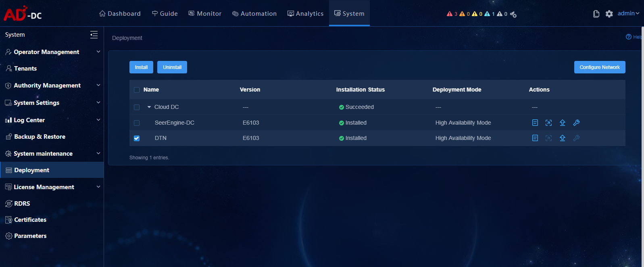Go to the Dashboard tab

[120, 13]
